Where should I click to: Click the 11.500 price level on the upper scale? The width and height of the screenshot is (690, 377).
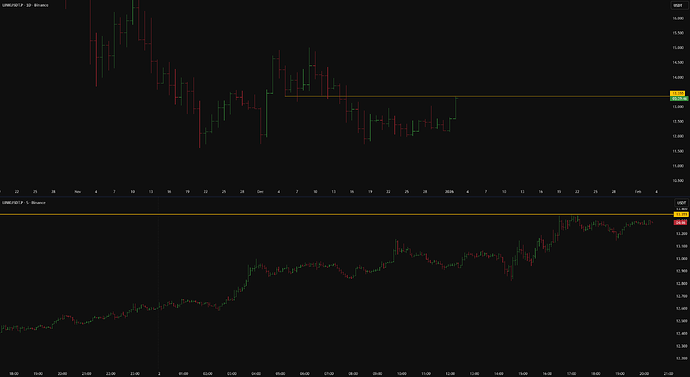coord(677,151)
